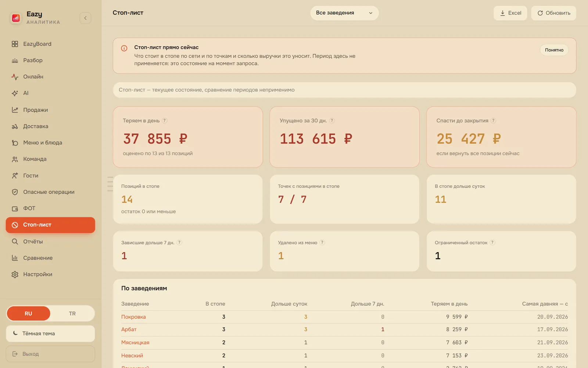Image resolution: width=588 pixels, height=368 pixels.
Task: Click help icon beside Удалено из меню
Action: [322, 243]
